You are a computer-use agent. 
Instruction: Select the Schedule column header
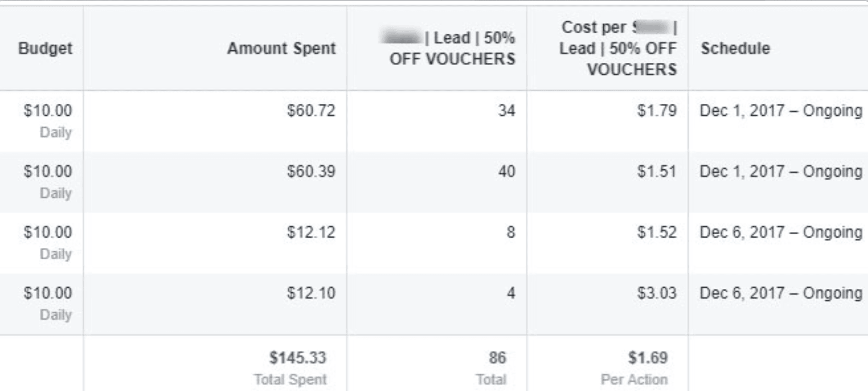735,48
